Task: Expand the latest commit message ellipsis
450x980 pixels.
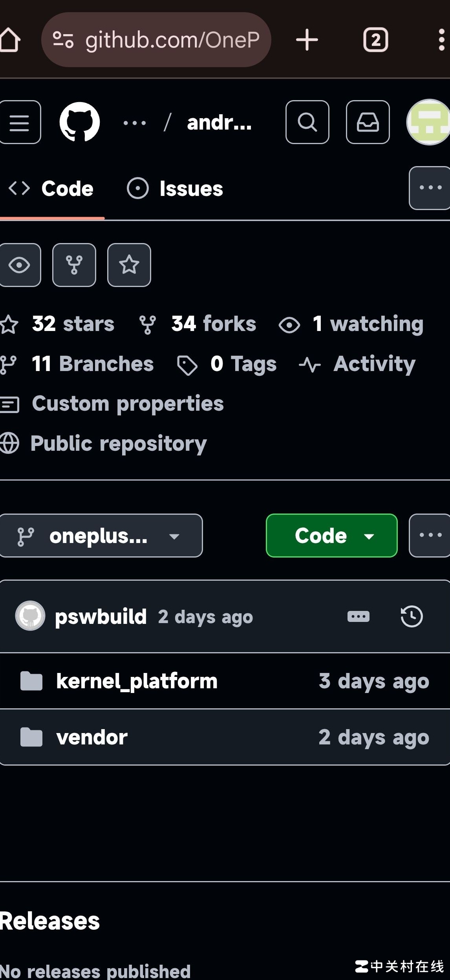Action: 358,616
